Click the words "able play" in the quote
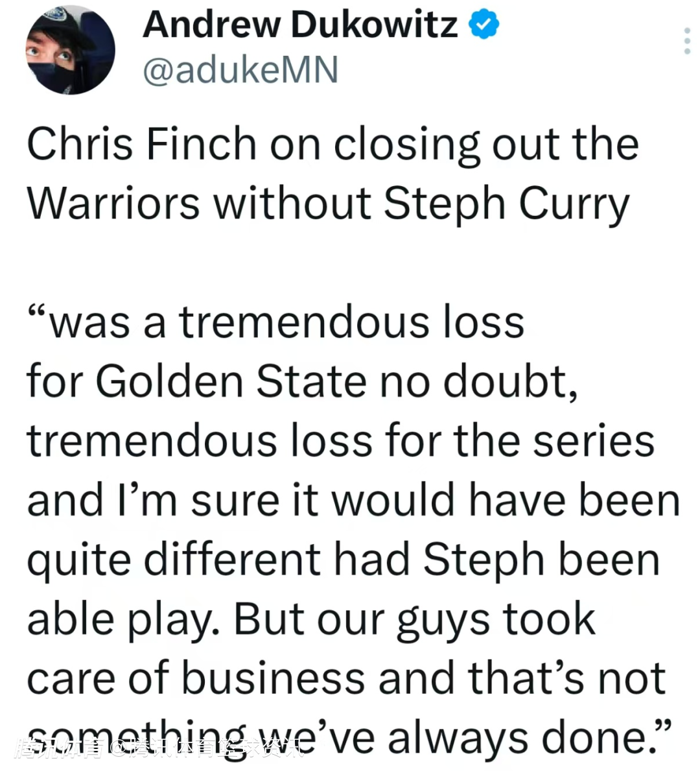Viewport: 700px width, 771px height. (120, 620)
